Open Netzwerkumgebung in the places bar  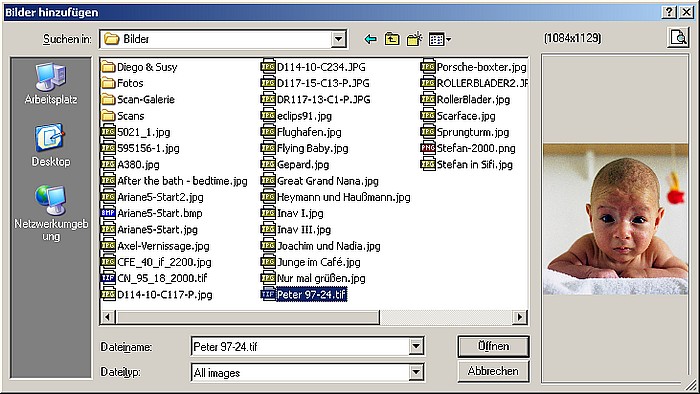(x=51, y=213)
